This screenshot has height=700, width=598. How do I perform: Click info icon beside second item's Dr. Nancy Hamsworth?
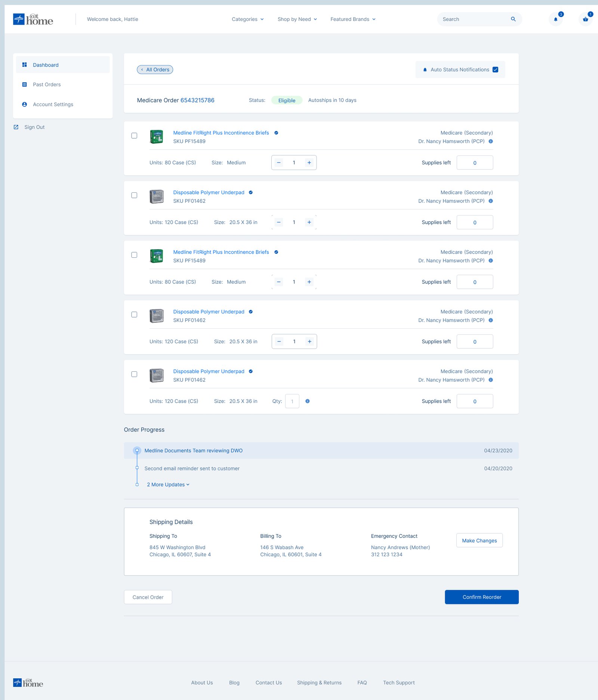pos(491,201)
